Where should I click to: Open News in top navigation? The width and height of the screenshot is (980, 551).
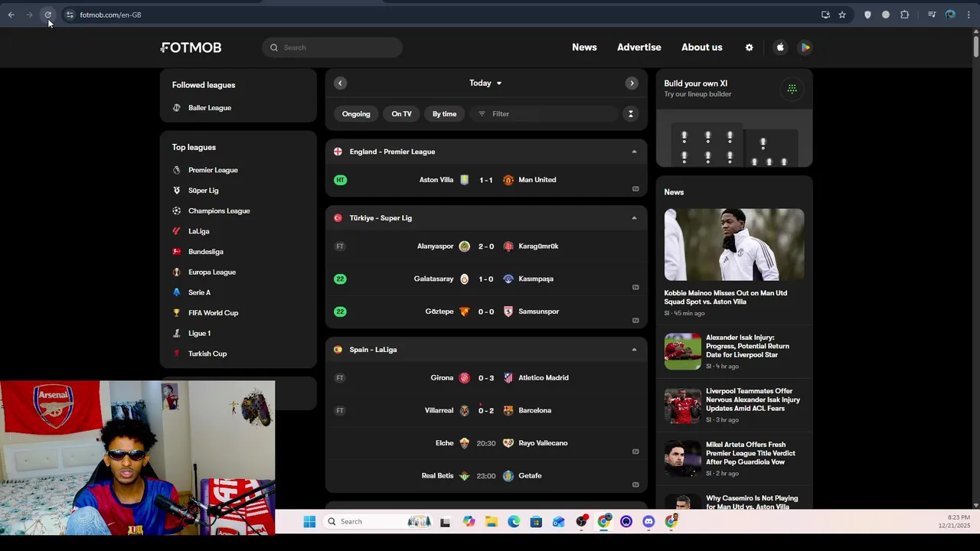(584, 47)
